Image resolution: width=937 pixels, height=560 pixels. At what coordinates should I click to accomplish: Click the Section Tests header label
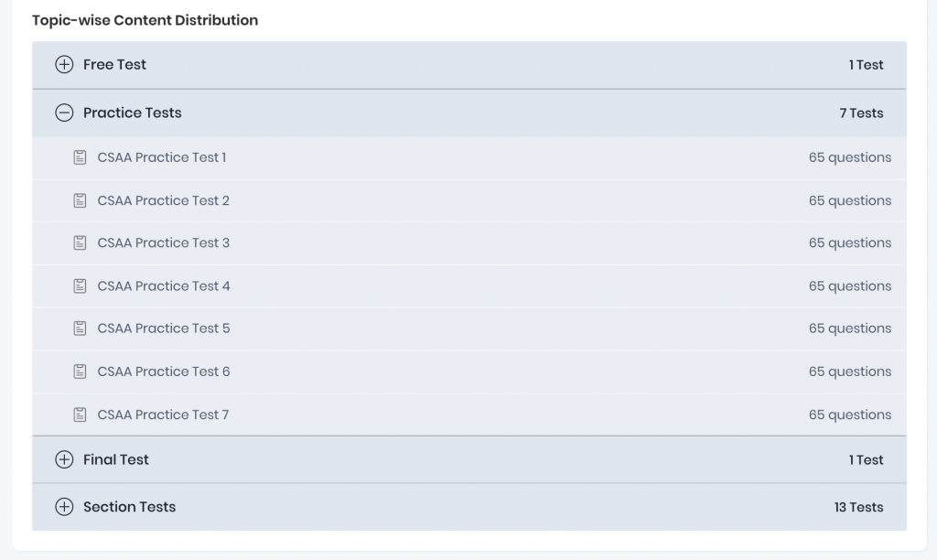[x=129, y=507]
